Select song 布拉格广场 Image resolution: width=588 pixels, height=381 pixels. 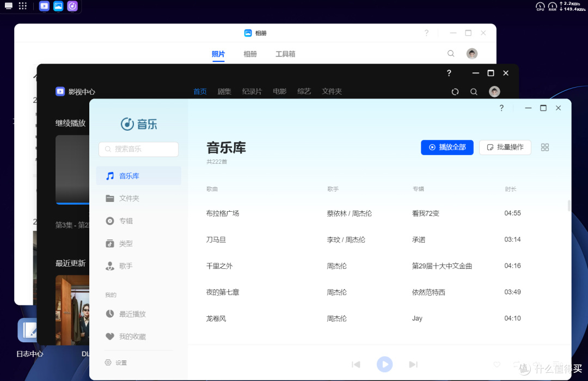coord(223,213)
